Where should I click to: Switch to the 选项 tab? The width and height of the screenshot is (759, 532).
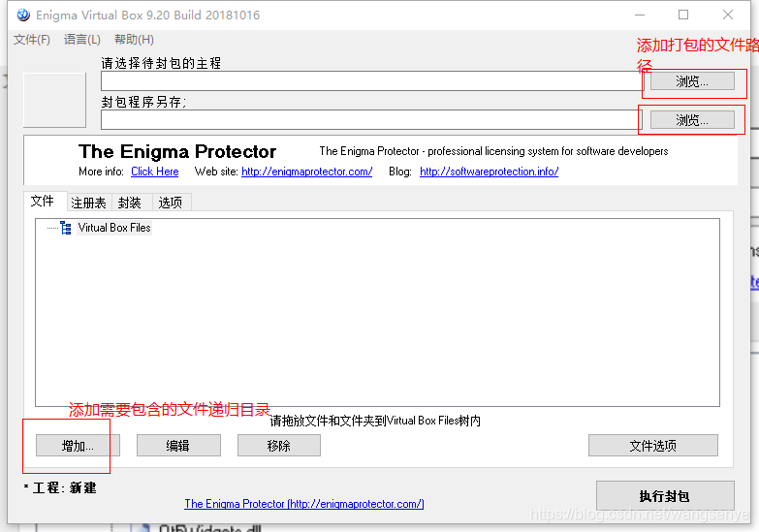point(171,203)
